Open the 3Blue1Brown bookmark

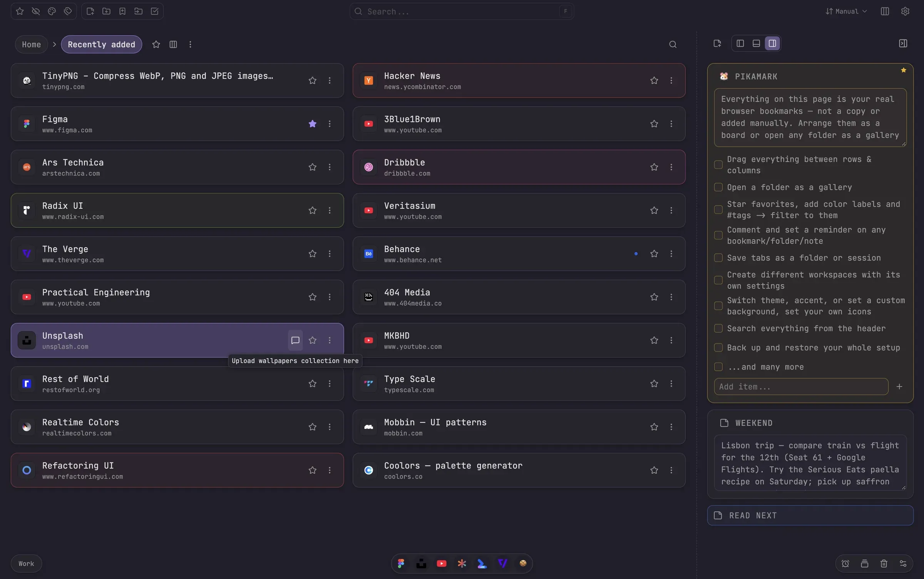[519, 124]
